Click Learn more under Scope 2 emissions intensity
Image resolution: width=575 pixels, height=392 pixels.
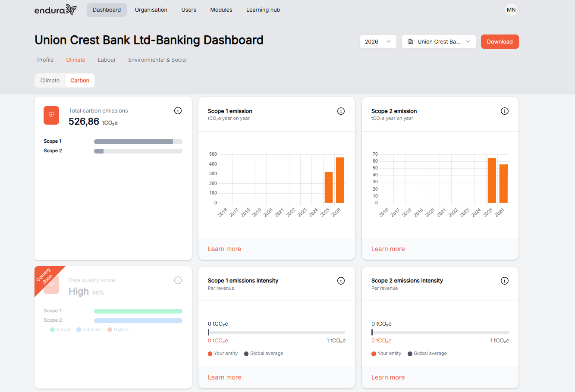pyautogui.click(x=388, y=377)
